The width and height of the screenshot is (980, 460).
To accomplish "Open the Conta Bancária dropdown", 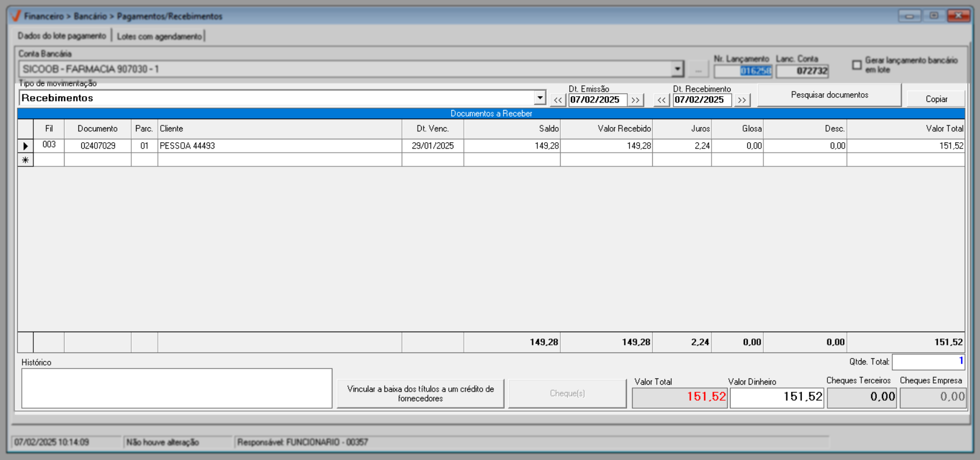I will 677,69.
